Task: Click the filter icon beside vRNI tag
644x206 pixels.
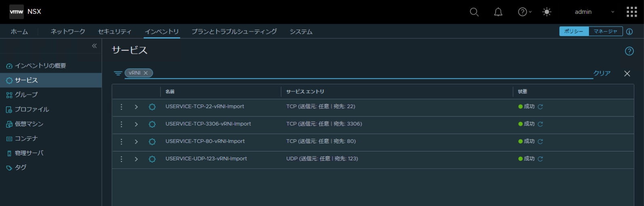Action: pyautogui.click(x=118, y=74)
